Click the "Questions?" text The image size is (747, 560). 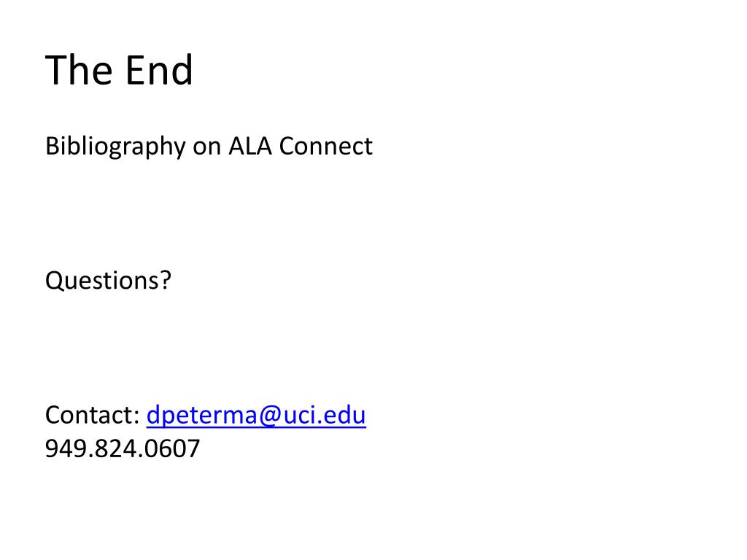click(x=108, y=280)
